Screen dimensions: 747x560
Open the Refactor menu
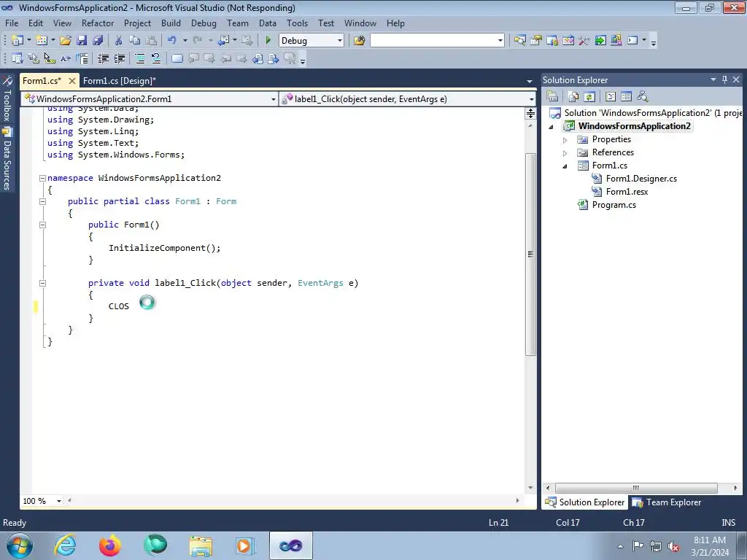pos(98,23)
